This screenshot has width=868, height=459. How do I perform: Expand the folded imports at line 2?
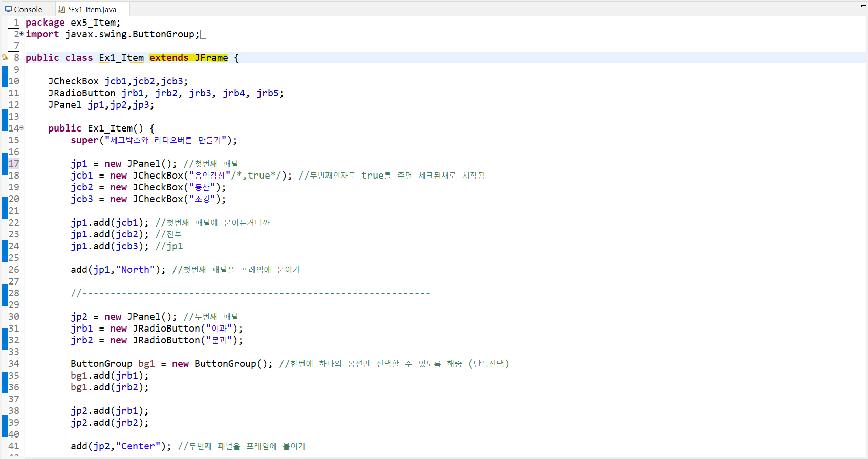coord(21,34)
